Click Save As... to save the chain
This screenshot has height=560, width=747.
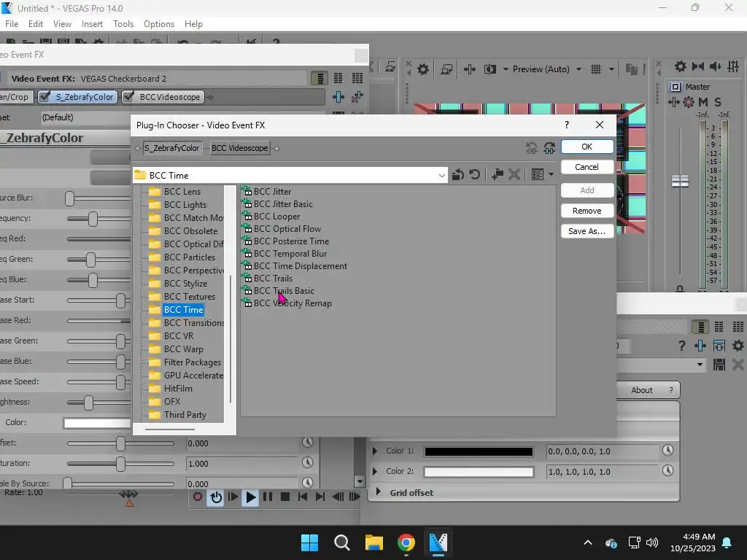(587, 231)
